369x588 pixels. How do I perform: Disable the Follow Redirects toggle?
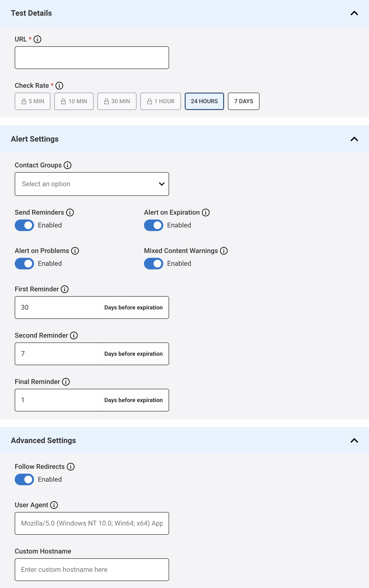tap(24, 479)
